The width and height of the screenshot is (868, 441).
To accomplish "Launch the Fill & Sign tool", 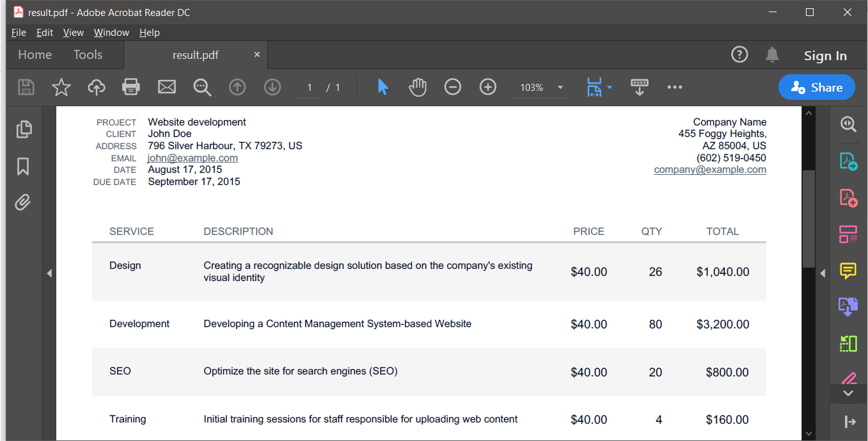I will point(848,379).
